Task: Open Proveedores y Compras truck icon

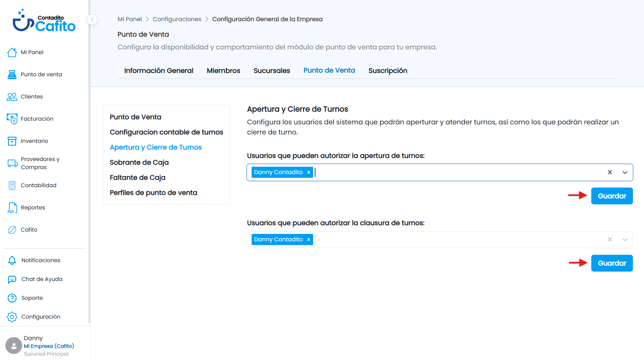Action: [12, 163]
